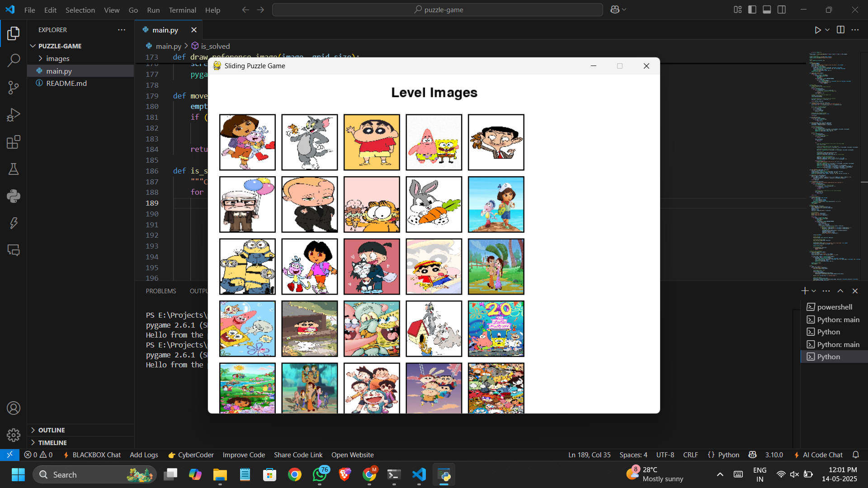Click Open Website in status bar
Screen dimensions: 868x488
point(353,455)
